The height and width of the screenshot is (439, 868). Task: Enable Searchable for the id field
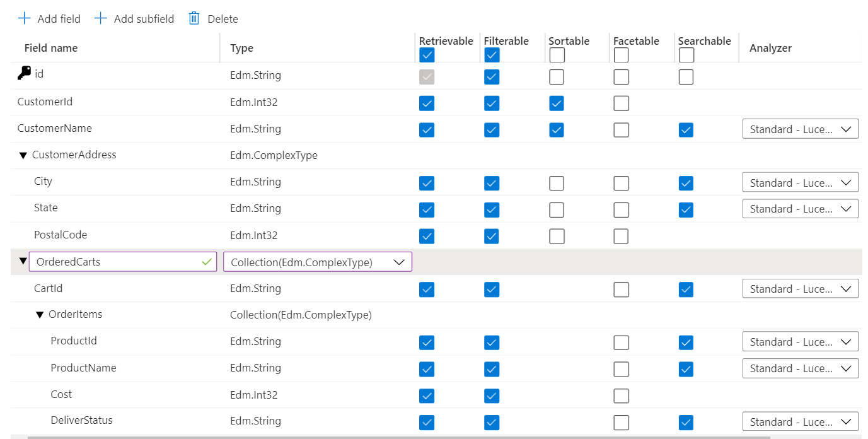[x=686, y=76]
